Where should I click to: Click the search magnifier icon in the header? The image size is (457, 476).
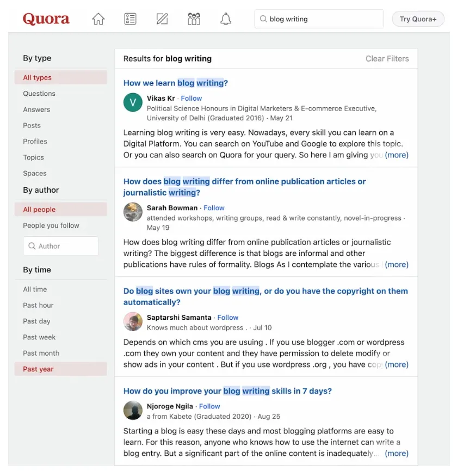tap(263, 19)
